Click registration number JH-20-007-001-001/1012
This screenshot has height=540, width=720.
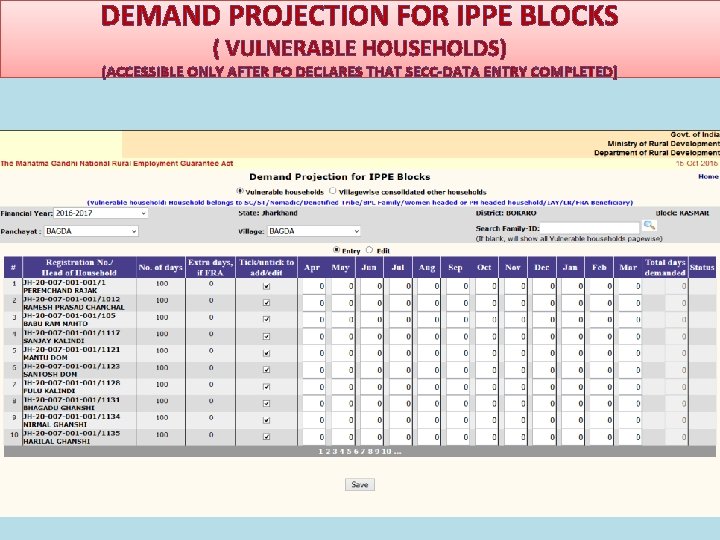tap(72, 299)
